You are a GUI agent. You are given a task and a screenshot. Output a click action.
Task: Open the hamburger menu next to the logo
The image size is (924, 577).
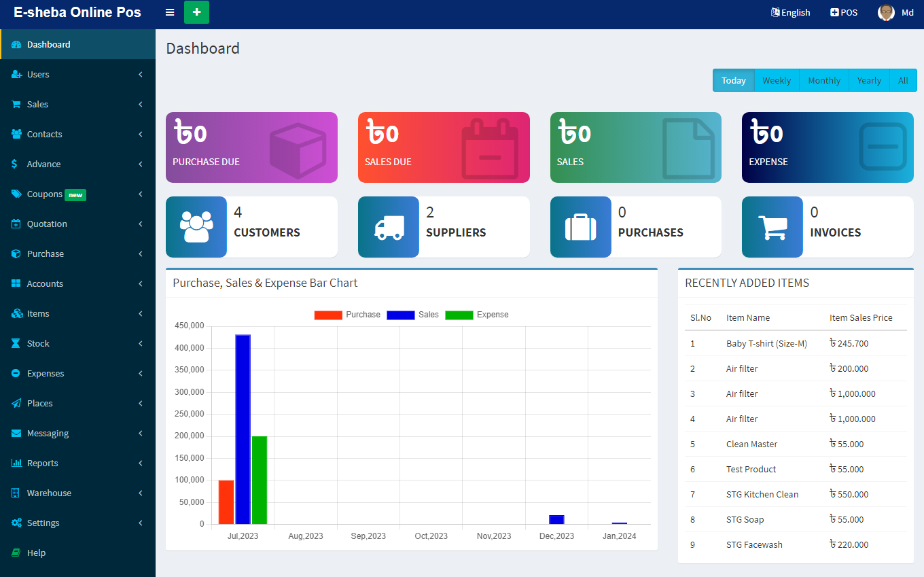(x=169, y=12)
